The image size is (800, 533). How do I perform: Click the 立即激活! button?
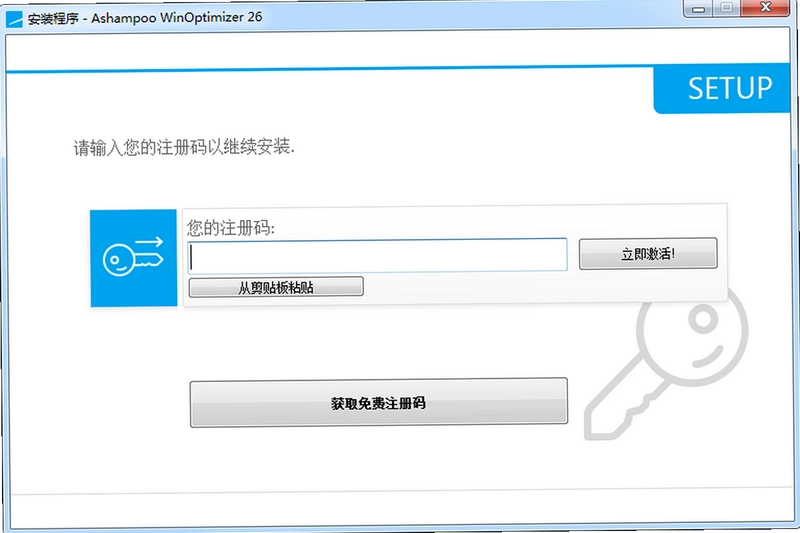point(648,253)
